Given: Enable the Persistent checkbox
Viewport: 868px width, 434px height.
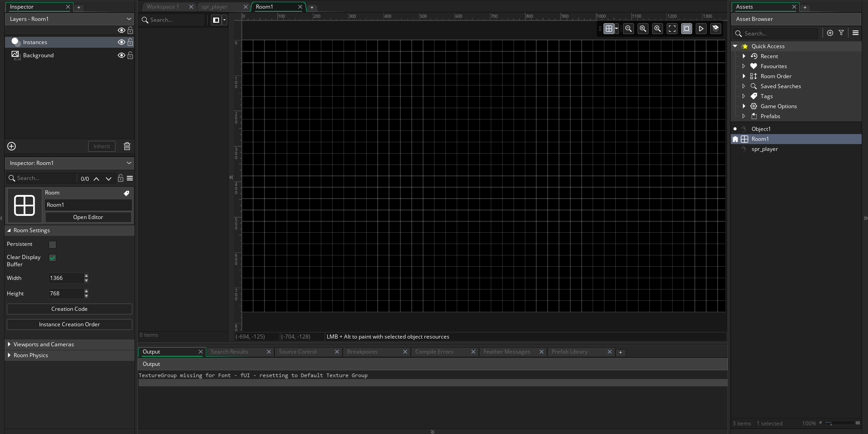Looking at the screenshot, I should (x=53, y=245).
